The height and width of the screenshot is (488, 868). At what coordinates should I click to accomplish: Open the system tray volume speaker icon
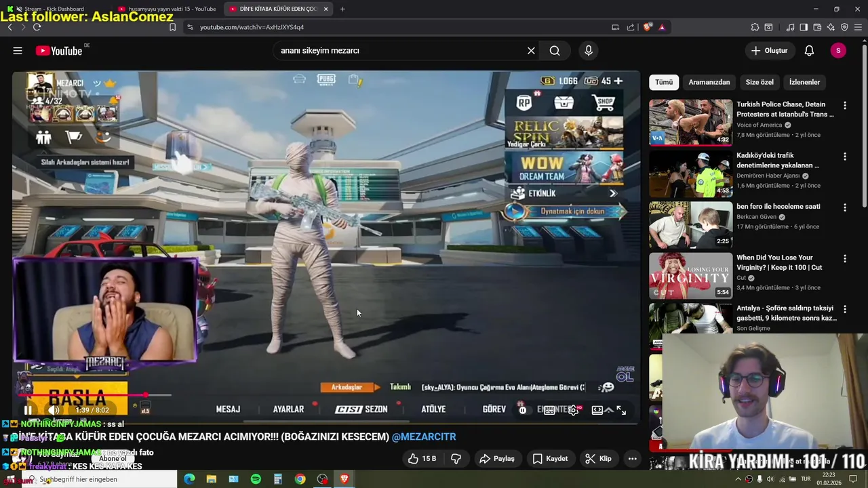770,479
